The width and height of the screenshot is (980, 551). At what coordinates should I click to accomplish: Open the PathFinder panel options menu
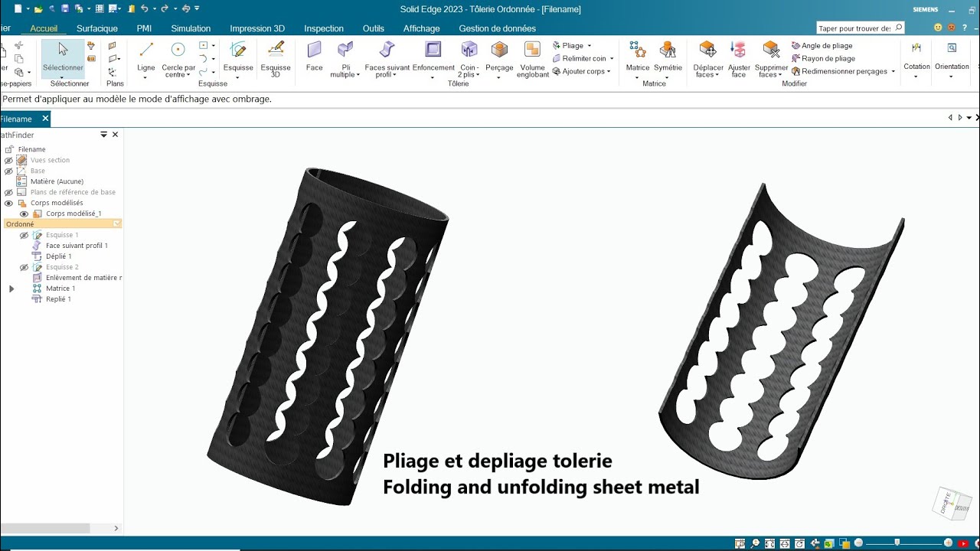[x=104, y=135]
